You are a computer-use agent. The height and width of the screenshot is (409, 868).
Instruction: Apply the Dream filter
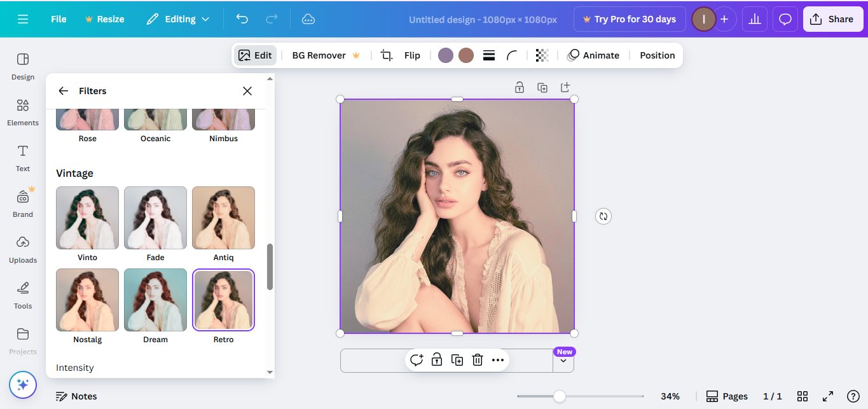(x=155, y=300)
